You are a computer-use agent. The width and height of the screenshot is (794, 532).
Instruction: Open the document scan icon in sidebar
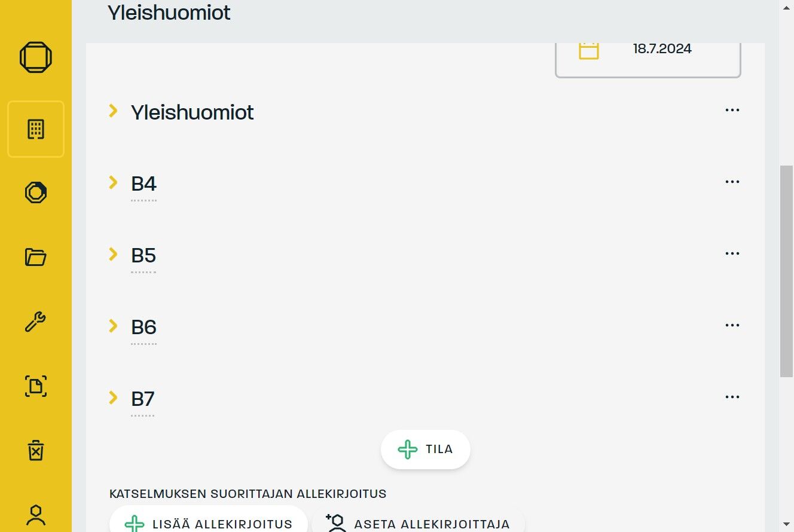pyautogui.click(x=36, y=386)
